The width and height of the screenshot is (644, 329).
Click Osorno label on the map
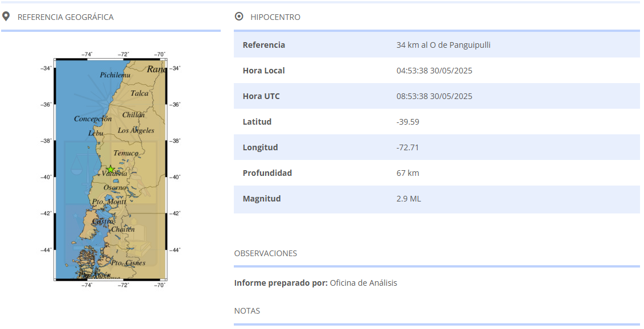114,187
